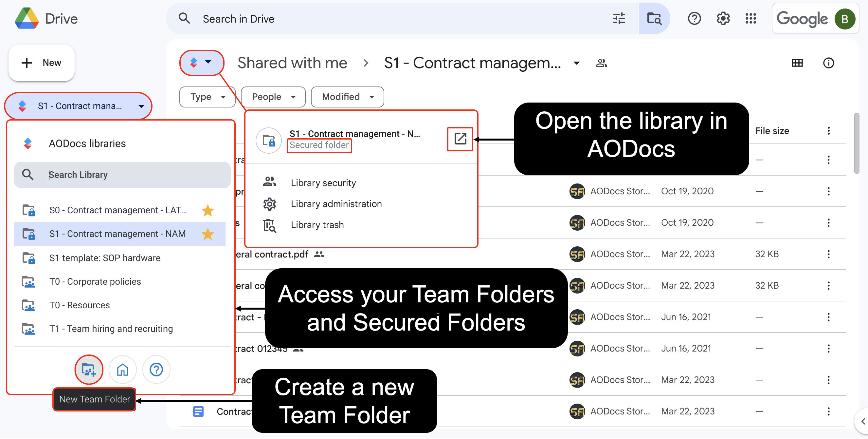868x439 pixels.
Task: Open more actions for the last Mar 22, 2023 row
Action: tap(828, 412)
